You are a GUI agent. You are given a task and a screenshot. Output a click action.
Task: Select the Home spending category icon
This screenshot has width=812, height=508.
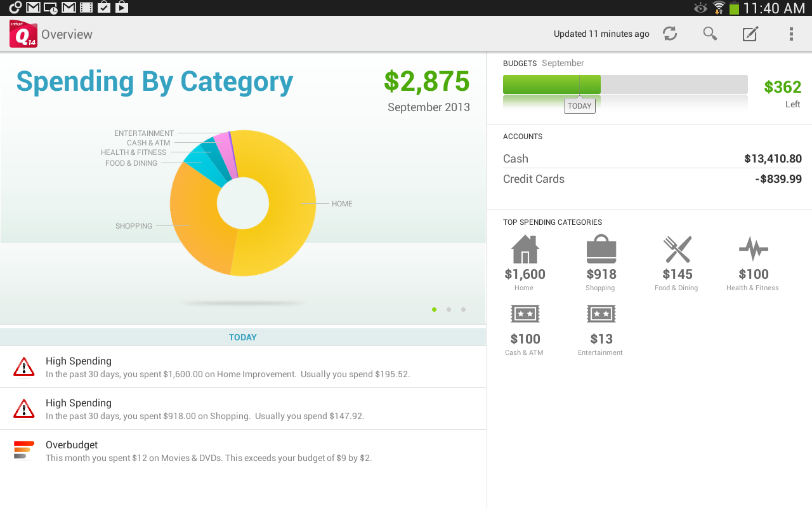click(x=525, y=249)
